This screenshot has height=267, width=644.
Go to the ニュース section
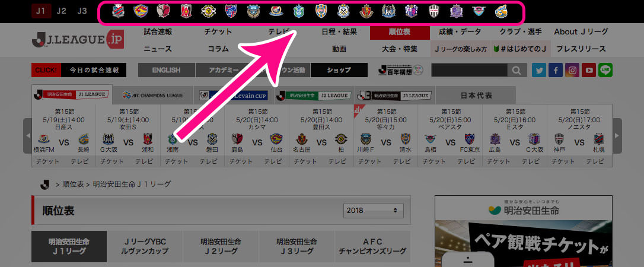point(158,49)
